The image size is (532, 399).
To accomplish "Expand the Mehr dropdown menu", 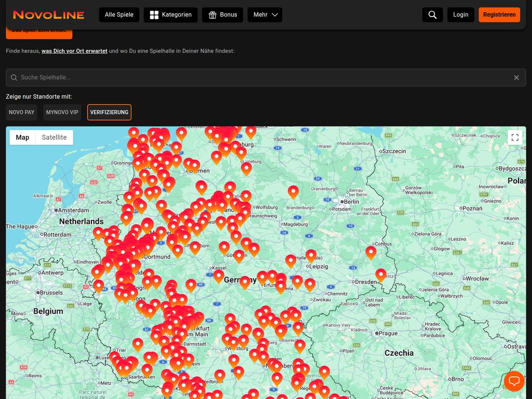I will coord(265,15).
